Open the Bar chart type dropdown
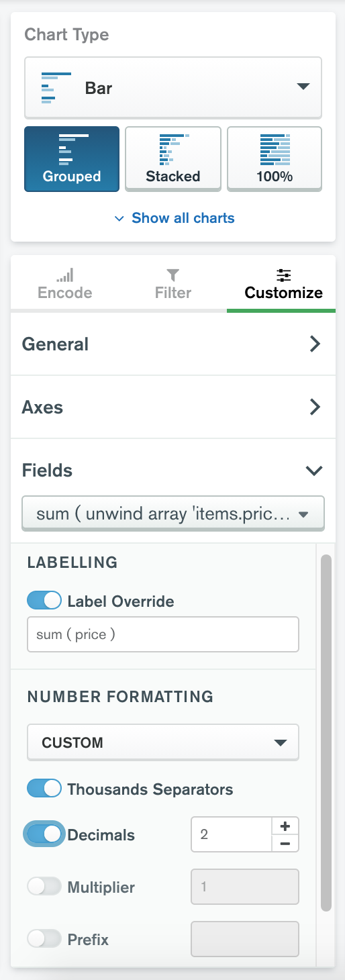345x980 pixels. coord(173,87)
